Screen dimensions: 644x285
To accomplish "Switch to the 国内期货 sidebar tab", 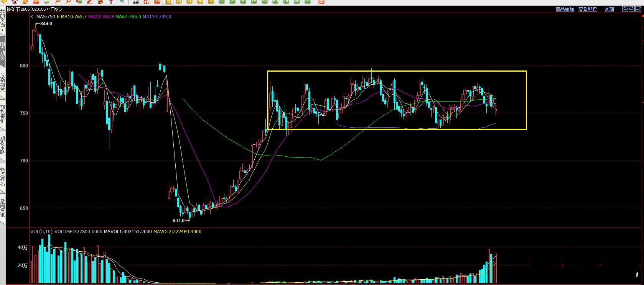I will coord(2,51).
